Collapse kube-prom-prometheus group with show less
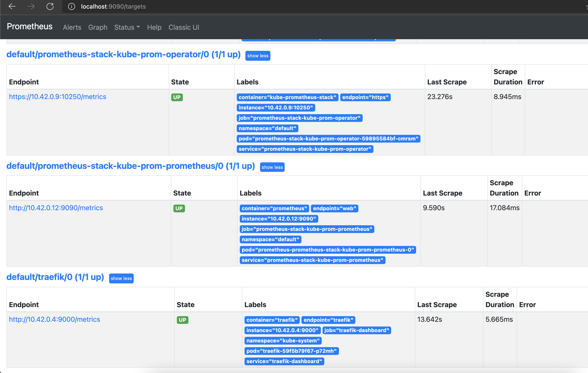Viewport: 588px width, 373px height. click(x=272, y=167)
